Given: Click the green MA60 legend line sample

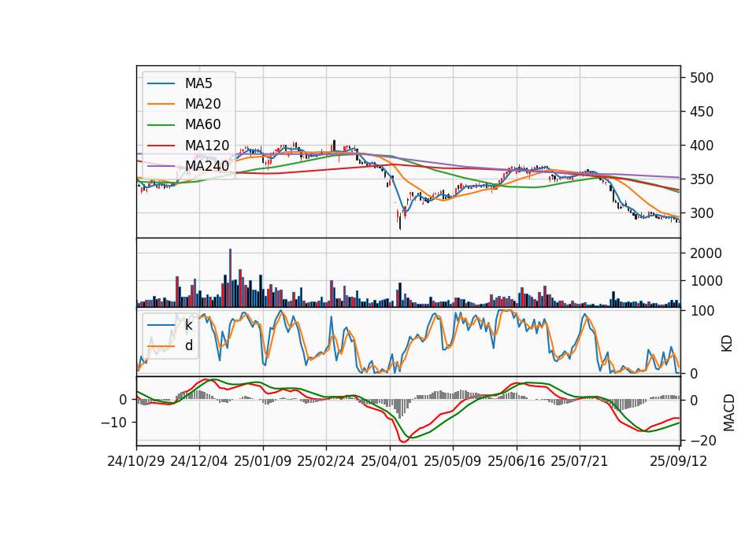Looking at the screenshot, I should [161, 125].
